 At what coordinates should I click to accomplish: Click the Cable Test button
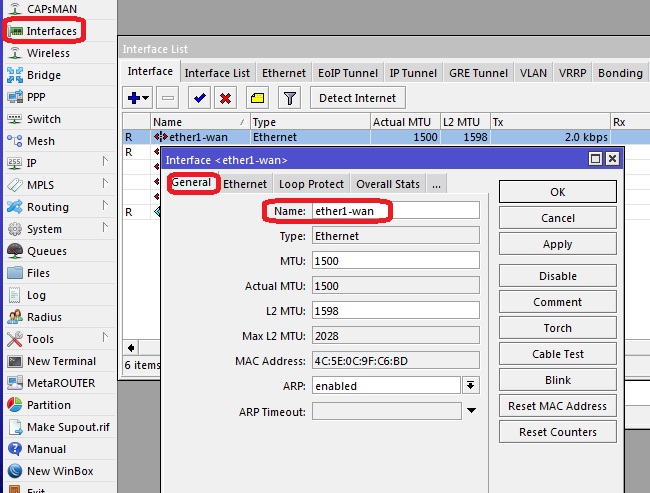[x=558, y=354]
